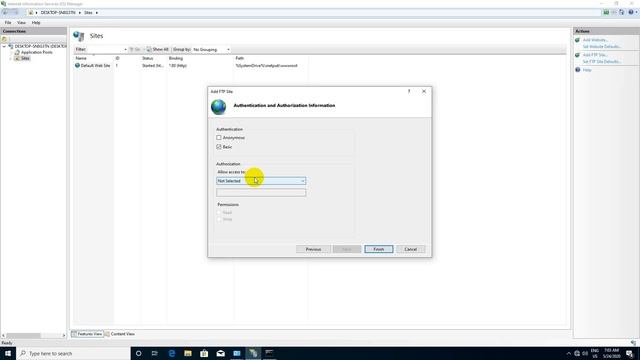Sort sites by Name column header
The width and height of the screenshot is (640, 360).
tap(81, 58)
